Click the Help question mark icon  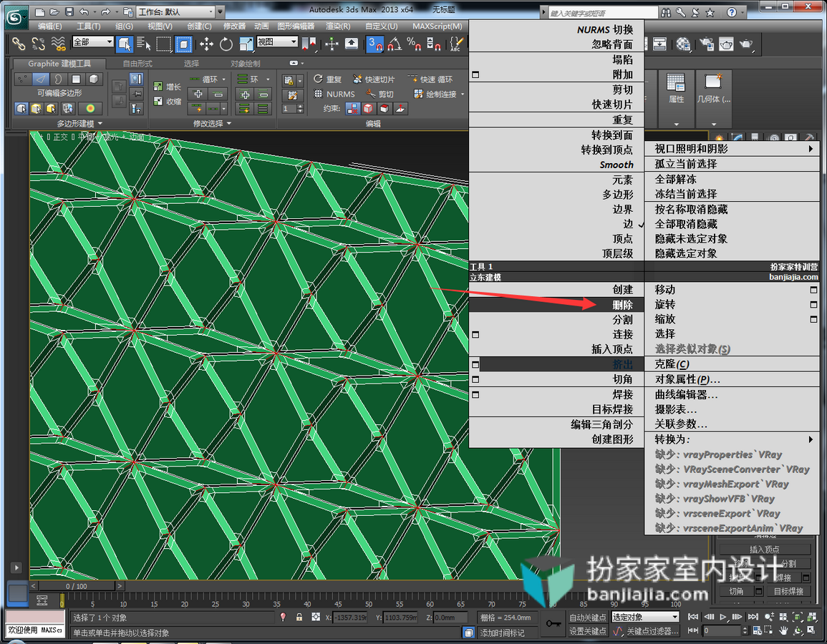[x=732, y=12]
